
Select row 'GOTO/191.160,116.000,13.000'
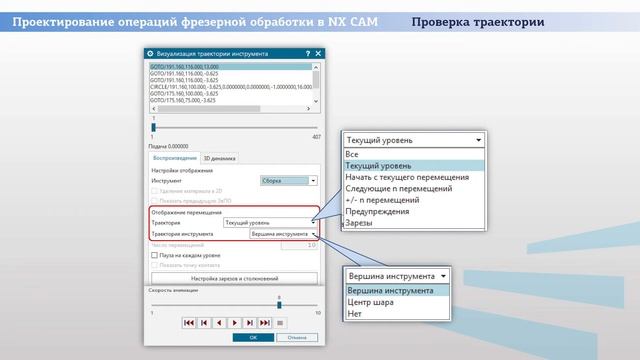click(x=231, y=67)
